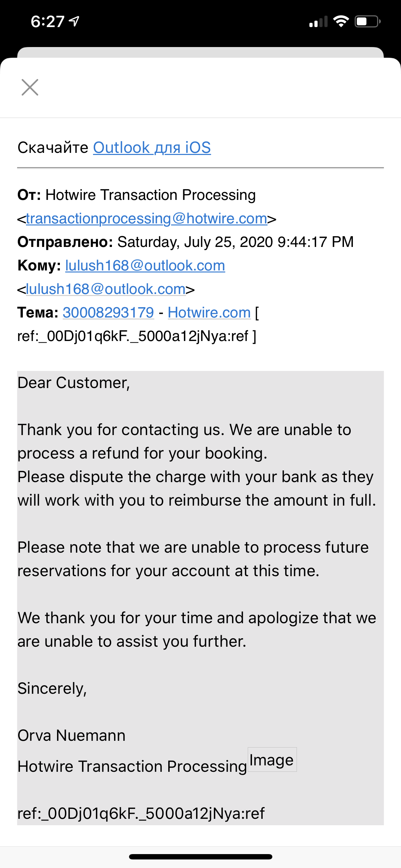
Task: Tap the "Sincerely," closing line
Action: click(x=52, y=688)
